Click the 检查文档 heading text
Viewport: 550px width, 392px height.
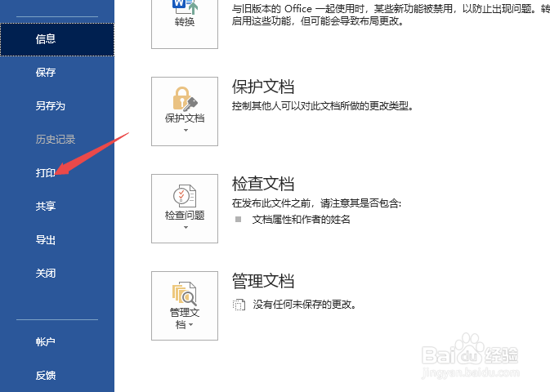(263, 184)
